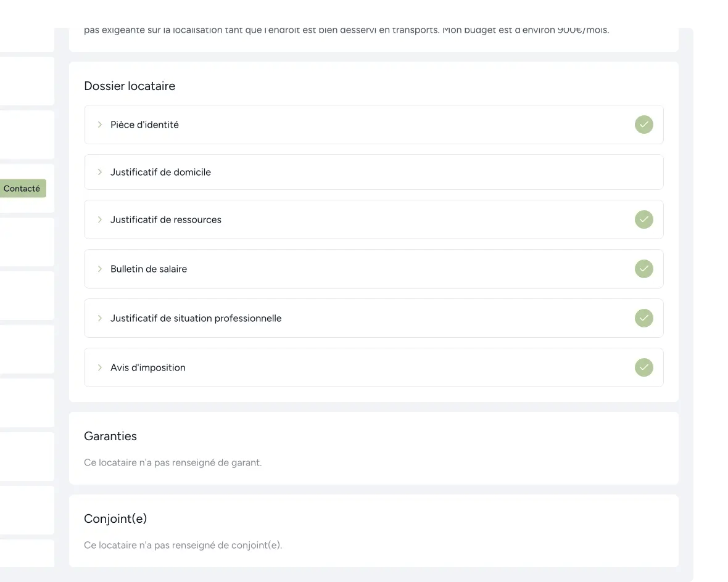Screen dimensions: 728x582
Task: Click the 'Justificatif de domicile' label
Action: pos(160,172)
